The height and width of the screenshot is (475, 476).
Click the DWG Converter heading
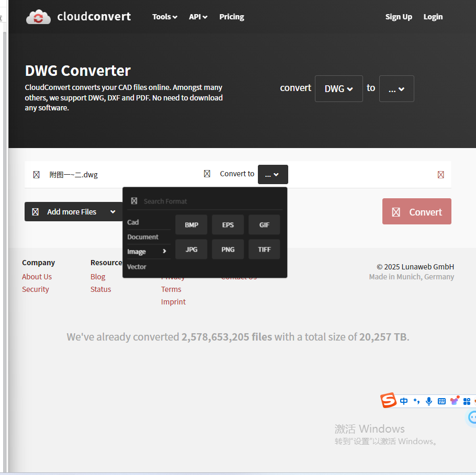[78, 71]
